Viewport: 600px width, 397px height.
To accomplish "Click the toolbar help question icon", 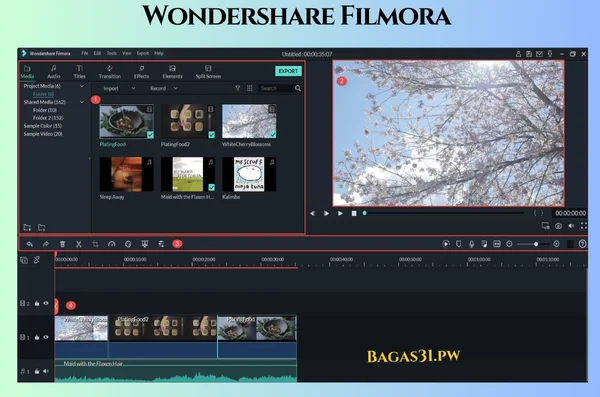I will pos(582,244).
